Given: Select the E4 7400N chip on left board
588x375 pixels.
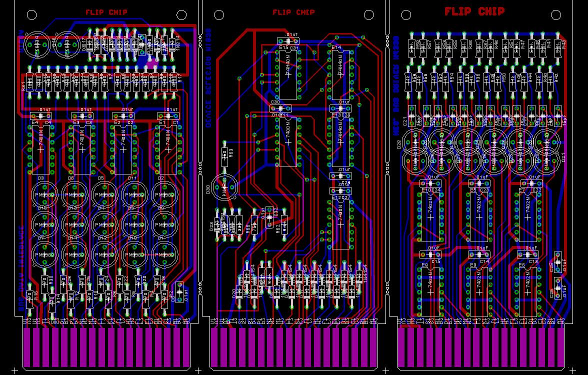Looking at the screenshot, I should click(40, 149).
